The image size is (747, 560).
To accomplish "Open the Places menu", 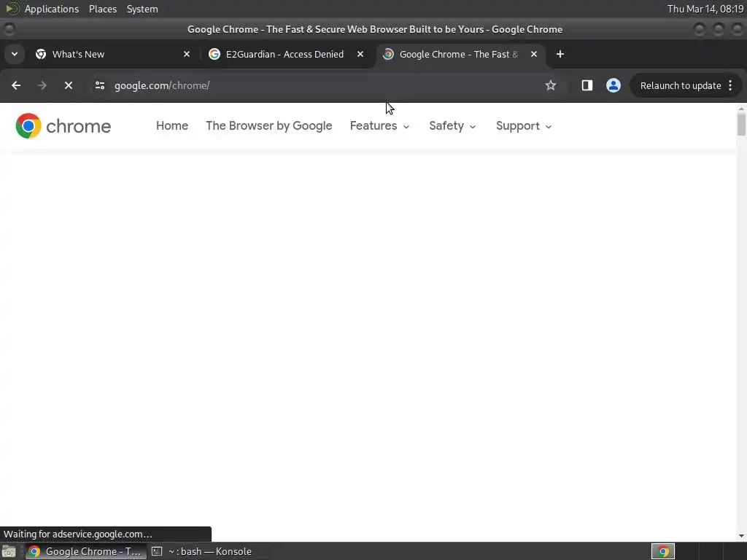I will coord(103,9).
